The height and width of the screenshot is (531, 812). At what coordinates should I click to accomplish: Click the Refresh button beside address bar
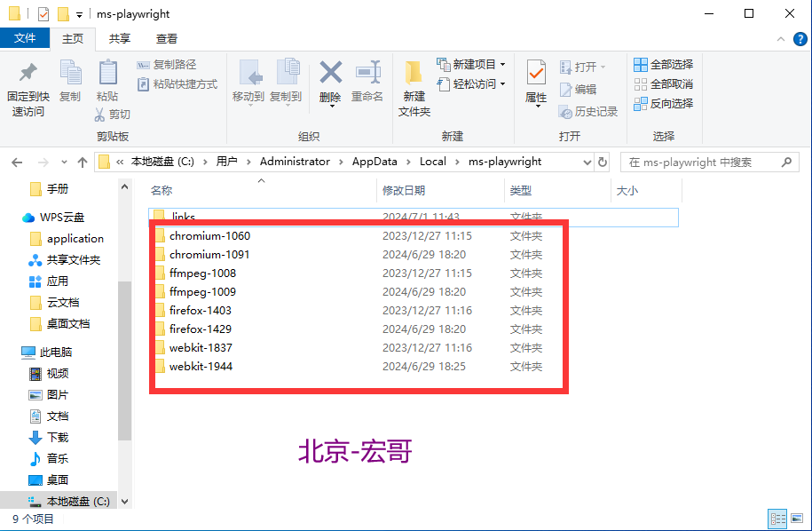(603, 162)
